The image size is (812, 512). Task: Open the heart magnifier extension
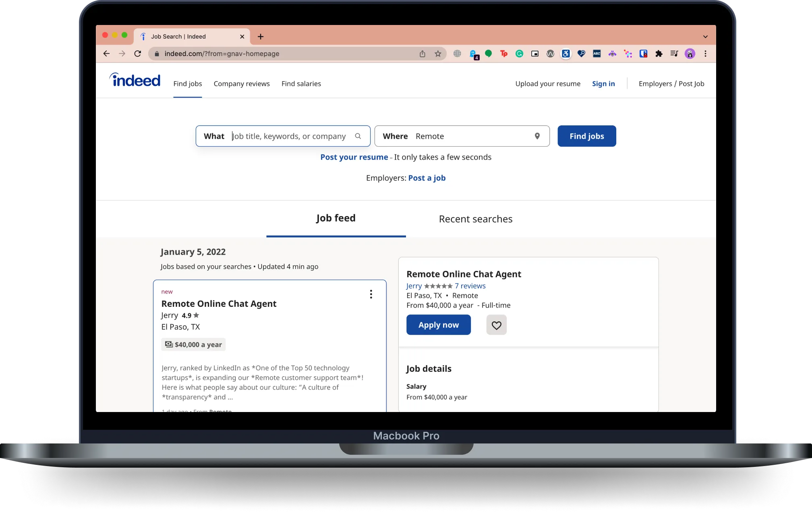tap(581, 54)
